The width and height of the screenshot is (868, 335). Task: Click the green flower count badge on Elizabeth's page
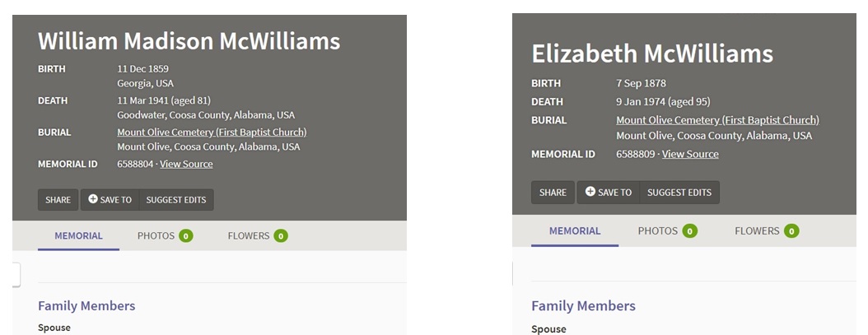tap(791, 231)
